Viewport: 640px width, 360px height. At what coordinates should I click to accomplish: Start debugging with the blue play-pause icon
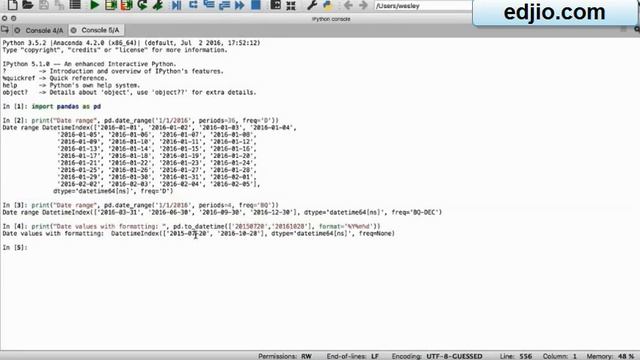[x=176, y=5]
